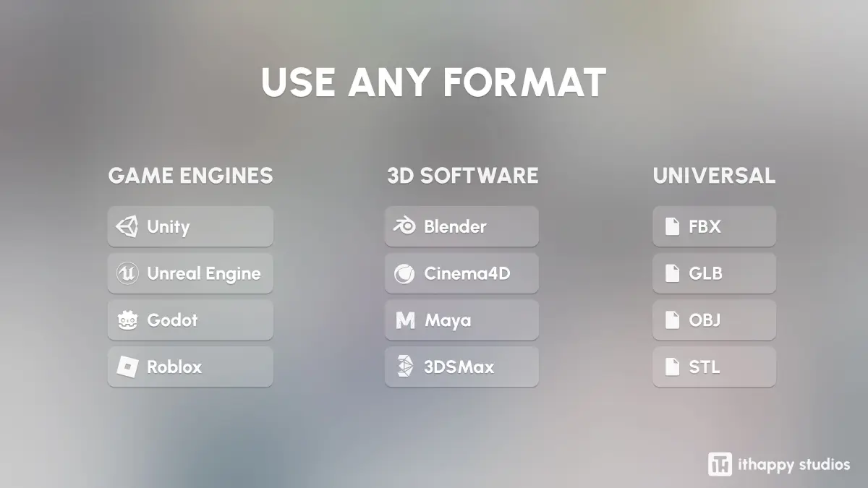Pick the Godot engine option
The image size is (868, 488).
pos(190,320)
